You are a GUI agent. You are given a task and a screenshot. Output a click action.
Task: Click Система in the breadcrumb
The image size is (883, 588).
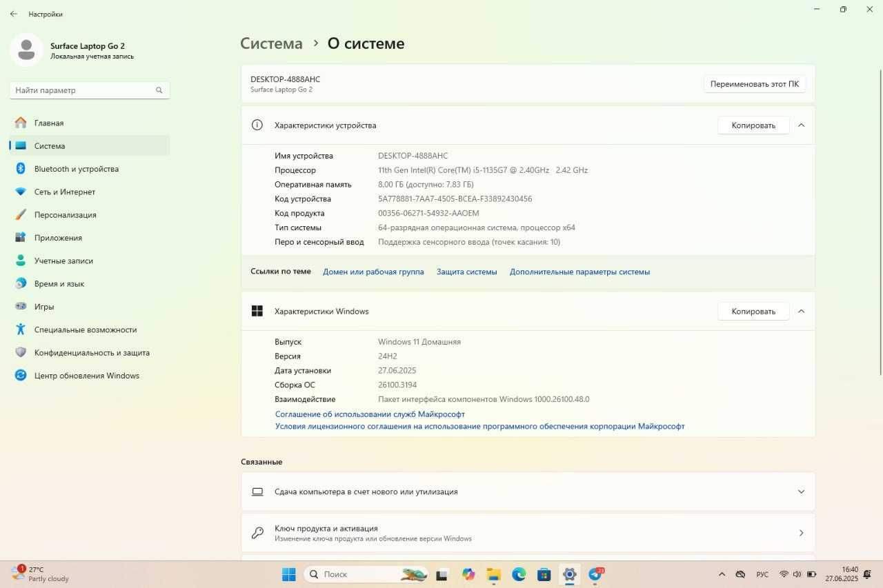pos(271,43)
